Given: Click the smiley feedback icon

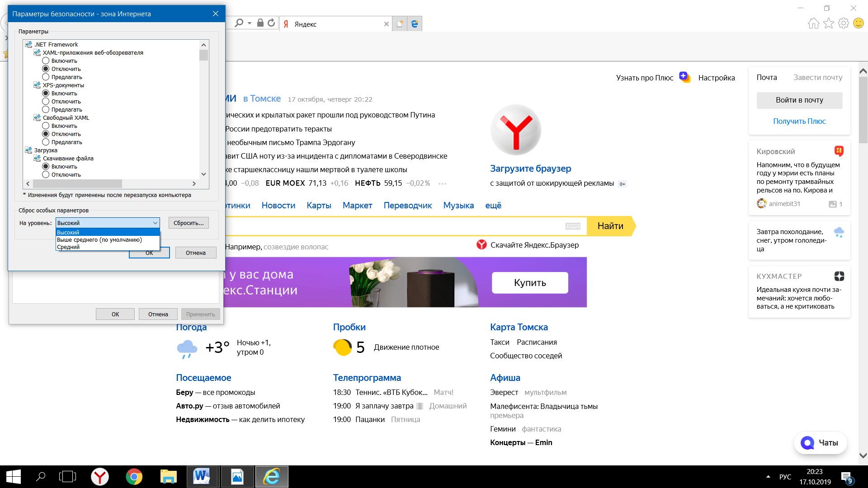Looking at the screenshot, I should coord(859,23).
